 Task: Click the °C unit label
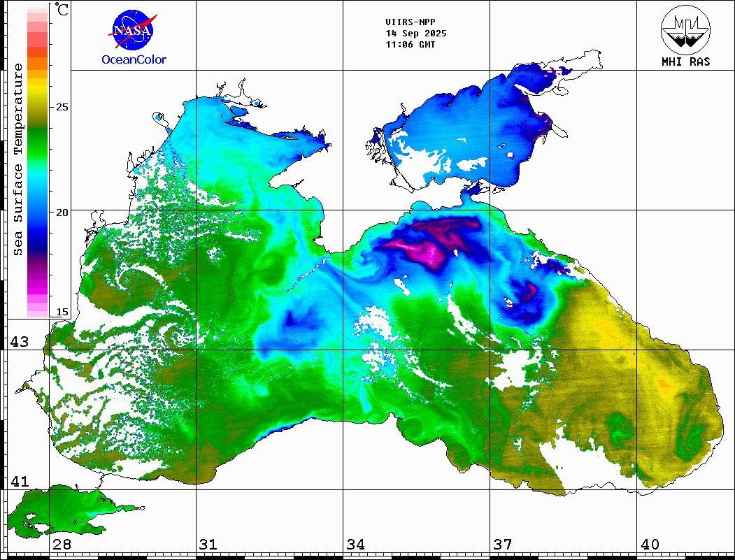click(62, 10)
